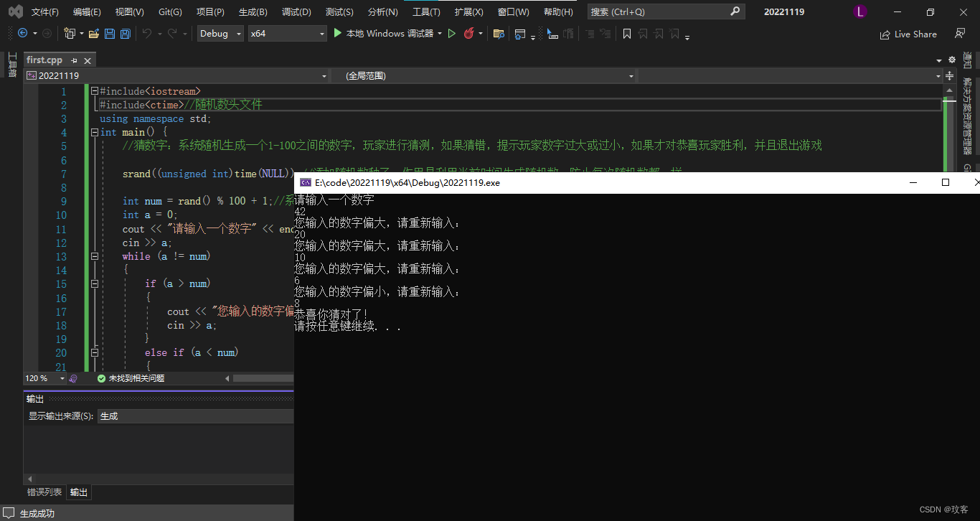The height and width of the screenshot is (521, 980).
Task: Click the output panel left scroll arrow
Action: [x=29, y=479]
